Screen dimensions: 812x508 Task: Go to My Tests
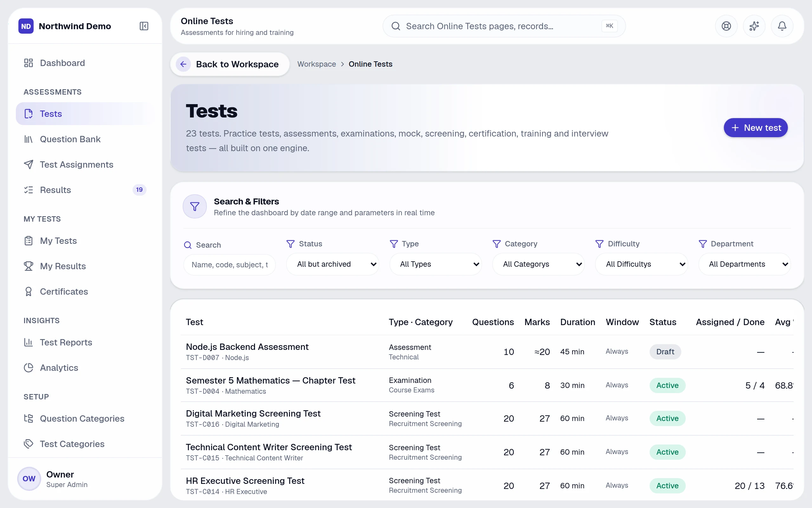(x=85, y=241)
